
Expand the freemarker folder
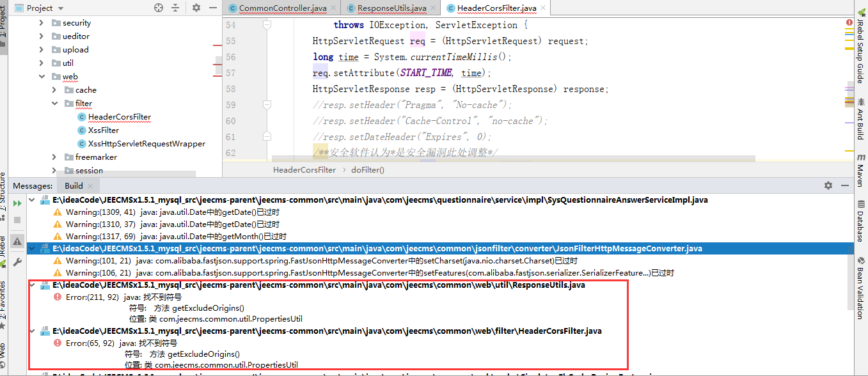55,157
